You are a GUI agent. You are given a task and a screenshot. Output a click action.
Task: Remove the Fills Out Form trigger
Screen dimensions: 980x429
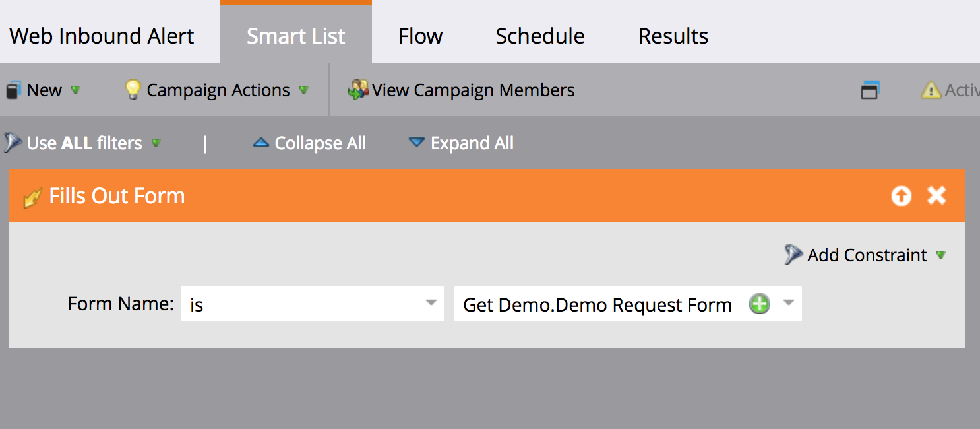[x=936, y=195]
